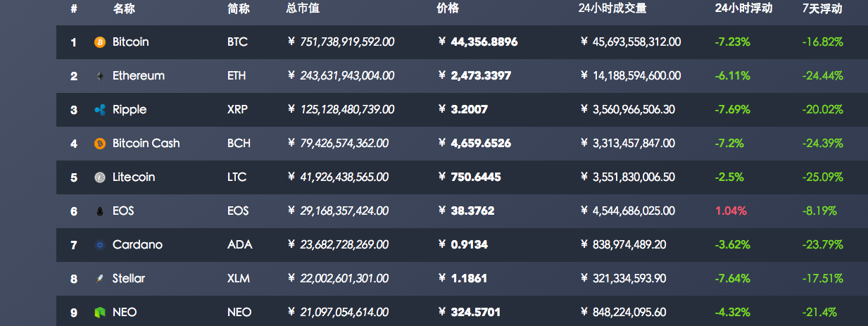Sort by the # rank column header
Viewport: 868px width, 326px height.
[x=74, y=8]
